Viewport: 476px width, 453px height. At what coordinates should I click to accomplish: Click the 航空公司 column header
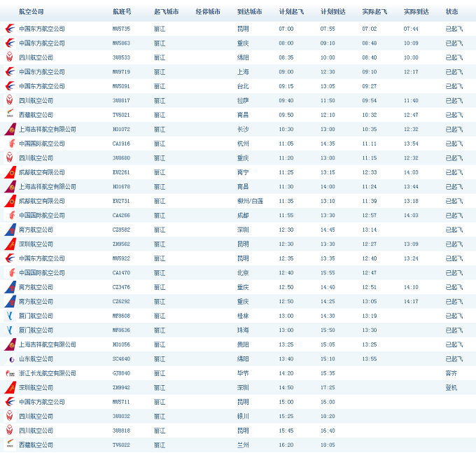tap(31, 12)
